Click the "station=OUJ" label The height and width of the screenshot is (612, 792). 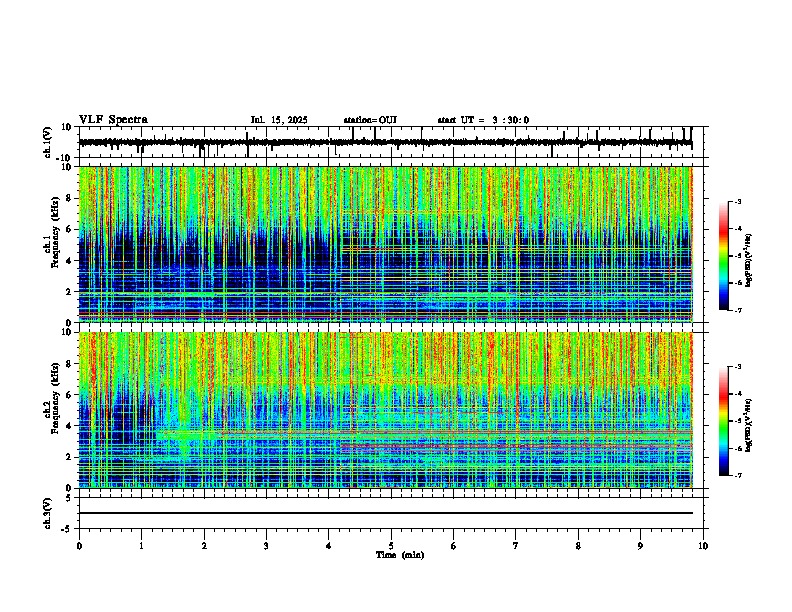pos(370,120)
